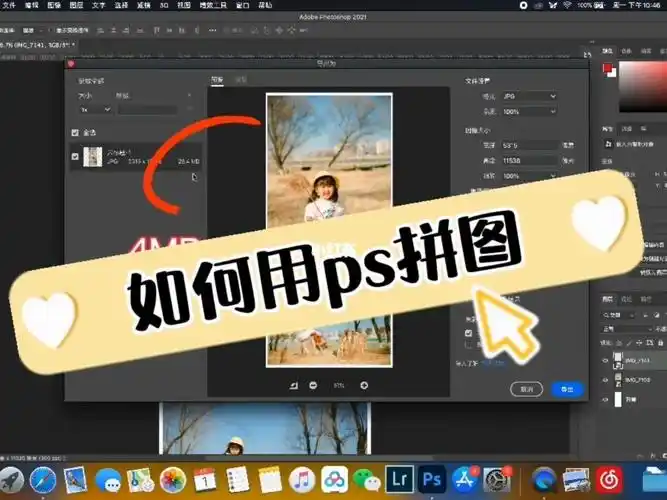Click lock all icon in Layers panel

(x=661, y=343)
